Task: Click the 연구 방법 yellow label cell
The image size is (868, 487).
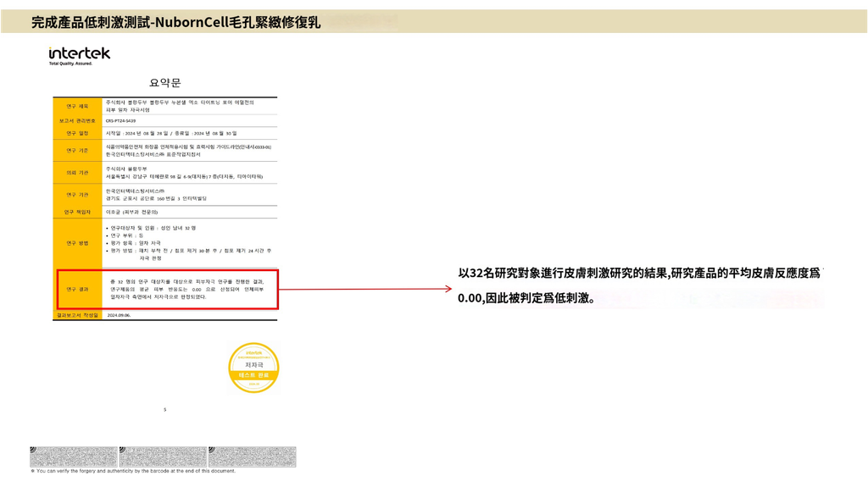Action: tap(77, 243)
